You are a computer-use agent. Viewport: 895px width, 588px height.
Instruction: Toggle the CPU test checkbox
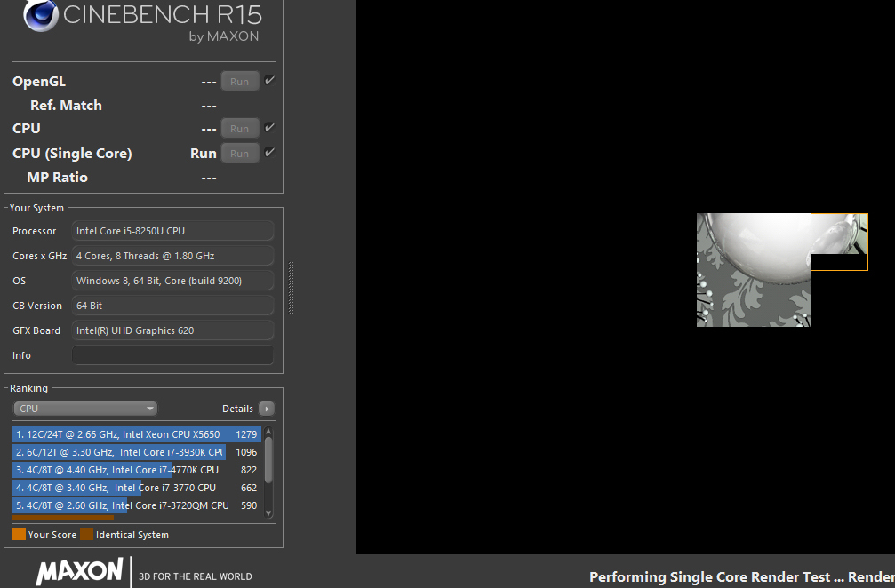269,128
